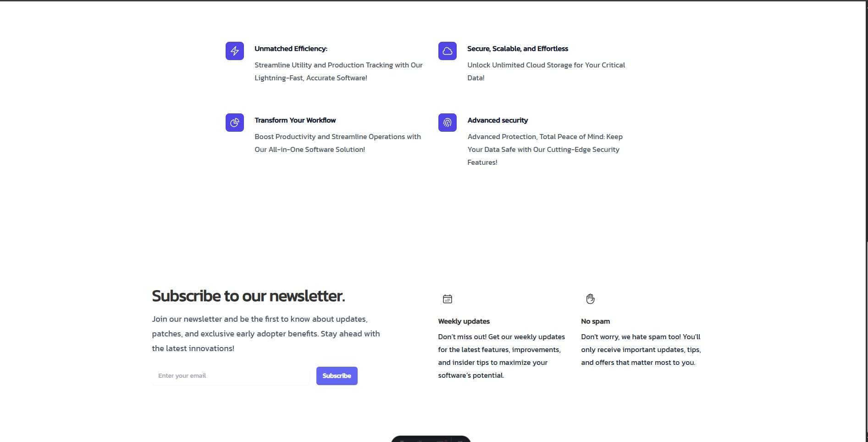868x442 pixels.
Task: Click the Transform Your Workflow heading
Action: (x=295, y=120)
